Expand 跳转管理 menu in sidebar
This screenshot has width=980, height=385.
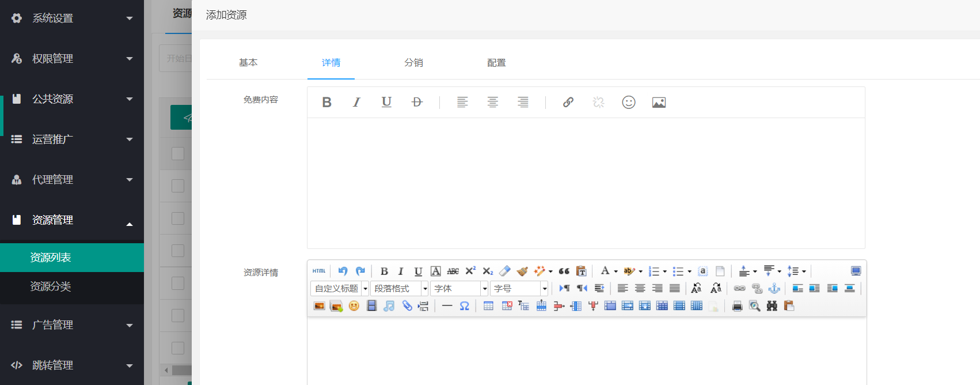click(72, 365)
